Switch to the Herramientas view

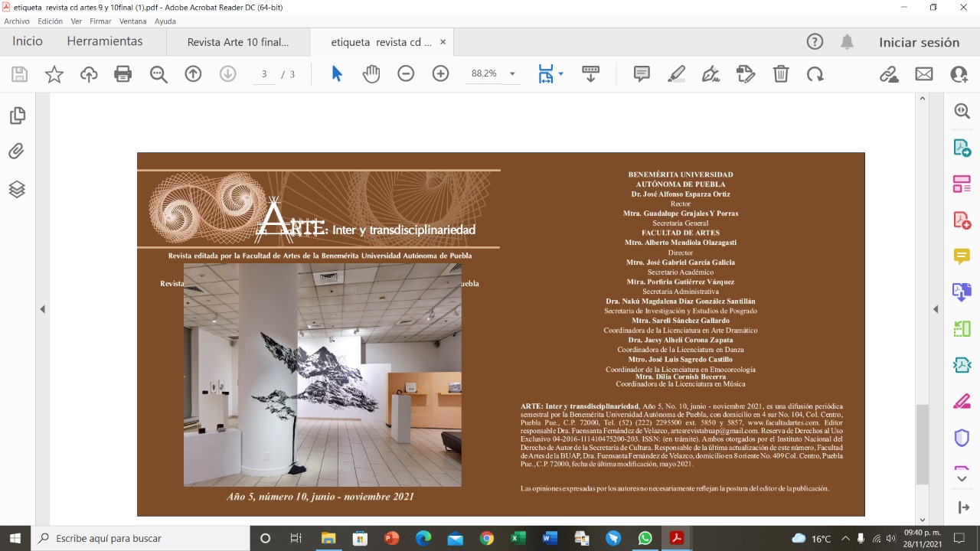tap(105, 41)
